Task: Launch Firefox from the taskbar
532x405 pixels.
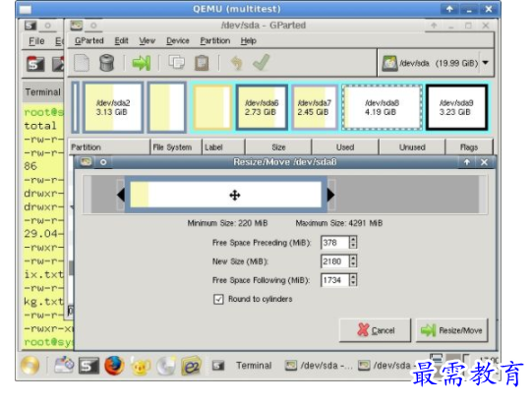Action: (x=114, y=366)
